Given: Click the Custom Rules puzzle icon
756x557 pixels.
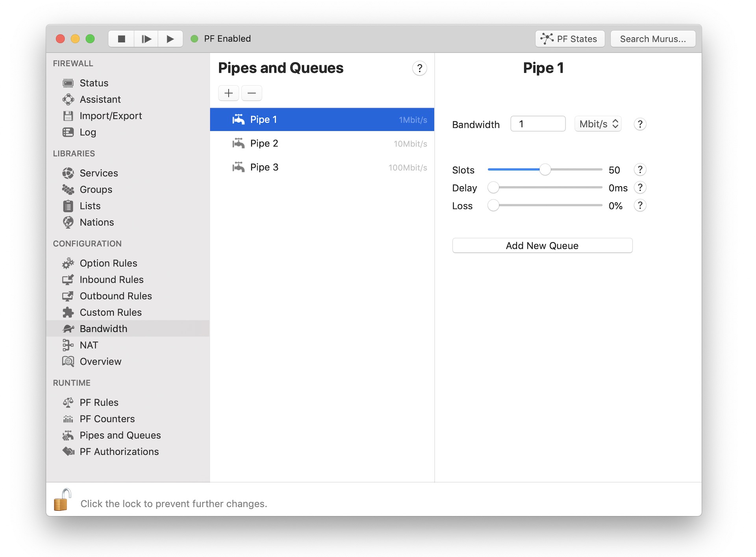Looking at the screenshot, I should [x=68, y=313].
